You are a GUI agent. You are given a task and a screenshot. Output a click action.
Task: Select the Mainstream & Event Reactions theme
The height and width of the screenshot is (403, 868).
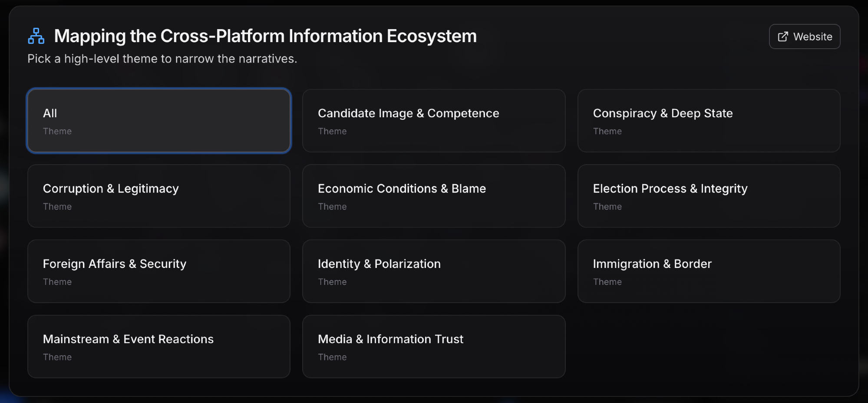[x=158, y=346]
